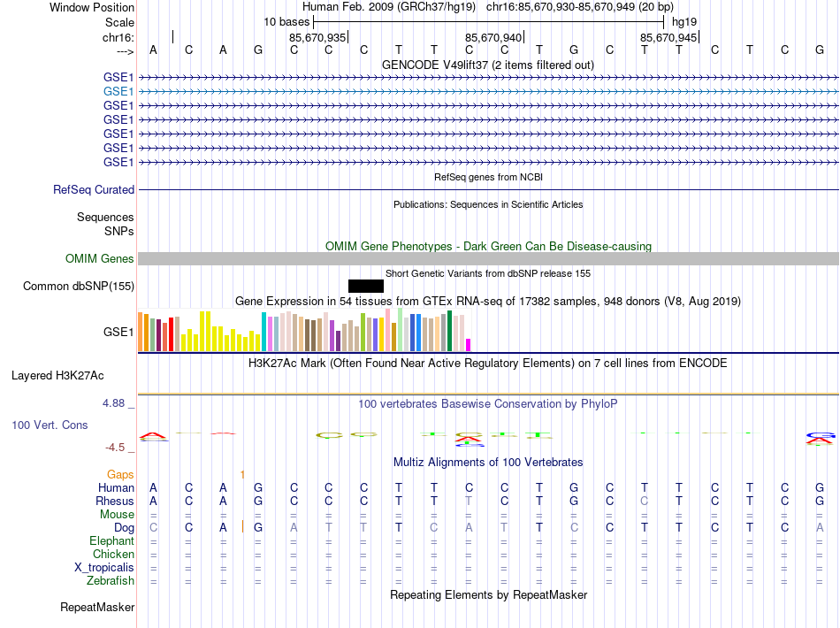Select the Zebrafish species label
Image resolution: width=840 pixels, height=628 pixels.
(x=111, y=581)
